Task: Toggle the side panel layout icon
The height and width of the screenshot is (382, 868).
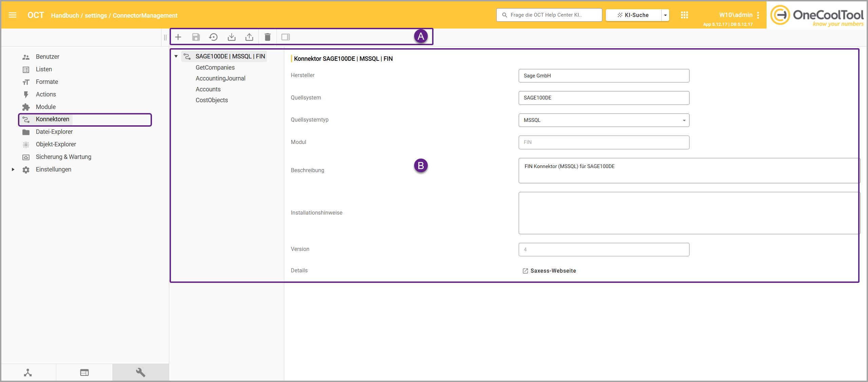Action: coord(286,37)
